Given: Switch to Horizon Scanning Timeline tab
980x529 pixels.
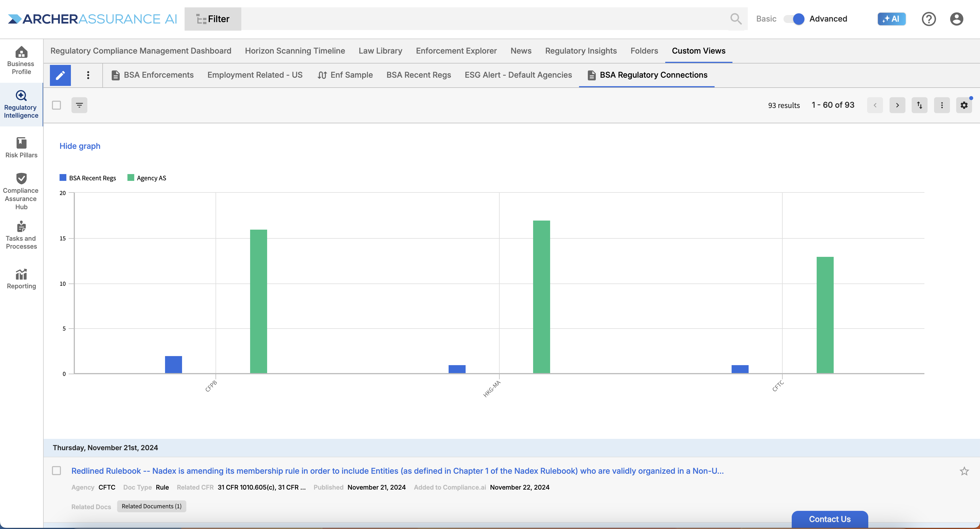Looking at the screenshot, I should pyautogui.click(x=295, y=51).
